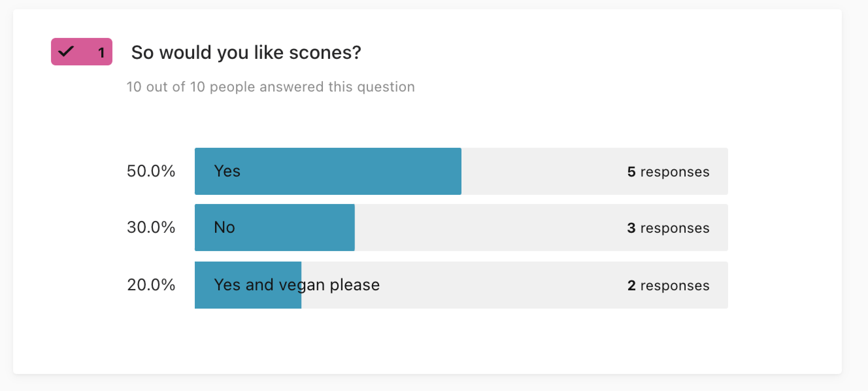Image resolution: width=868 pixels, height=391 pixels.
Task: Click the 30.0% percentage value
Action: point(151,227)
